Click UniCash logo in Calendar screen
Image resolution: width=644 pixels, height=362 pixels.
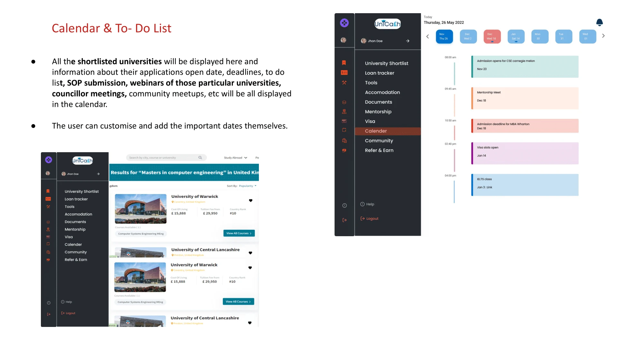pos(388,24)
